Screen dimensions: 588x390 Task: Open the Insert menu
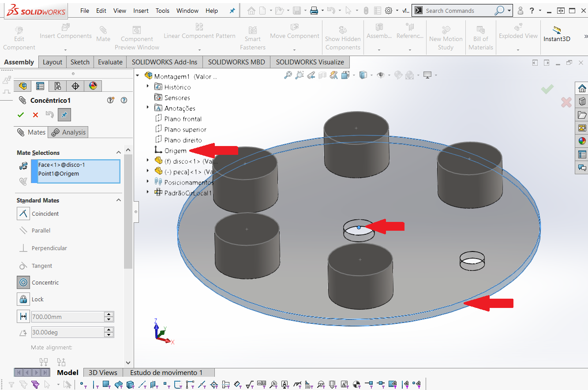[141, 11]
